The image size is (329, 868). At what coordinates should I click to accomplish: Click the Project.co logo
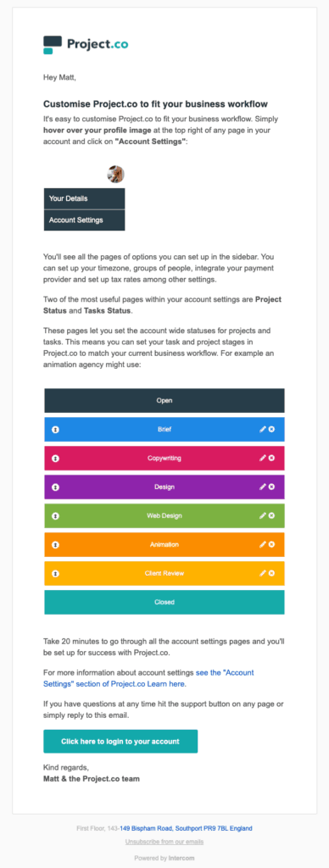pos(86,45)
